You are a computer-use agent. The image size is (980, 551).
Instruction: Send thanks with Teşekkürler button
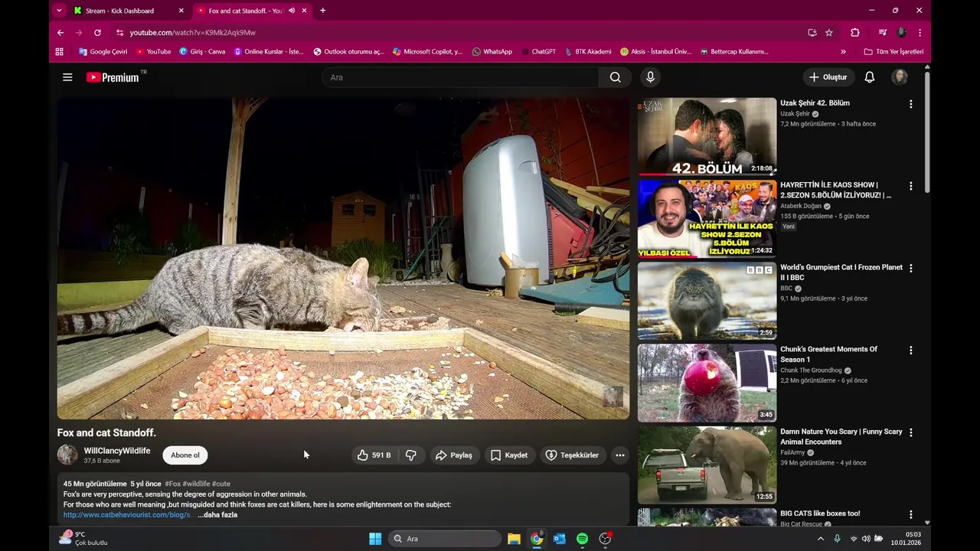pyautogui.click(x=572, y=455)
